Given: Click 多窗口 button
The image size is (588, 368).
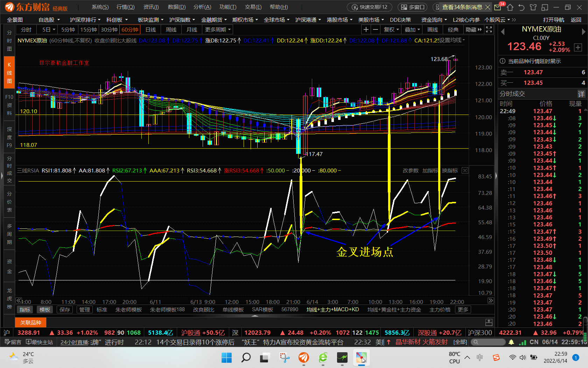Looking at the screenshot, I should coord(412,7).
